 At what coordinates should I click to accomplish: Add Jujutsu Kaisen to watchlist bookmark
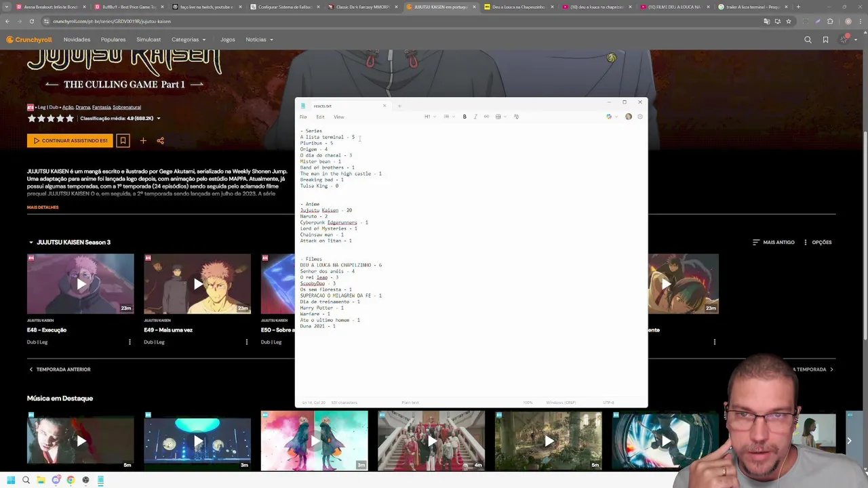123,140
